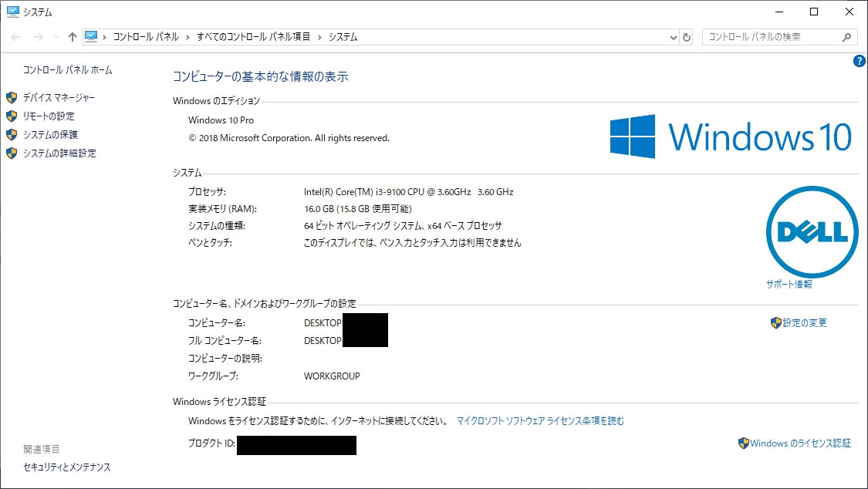Click the フル コンピューター名 label
868x489 pixels.
coord(225,341)
